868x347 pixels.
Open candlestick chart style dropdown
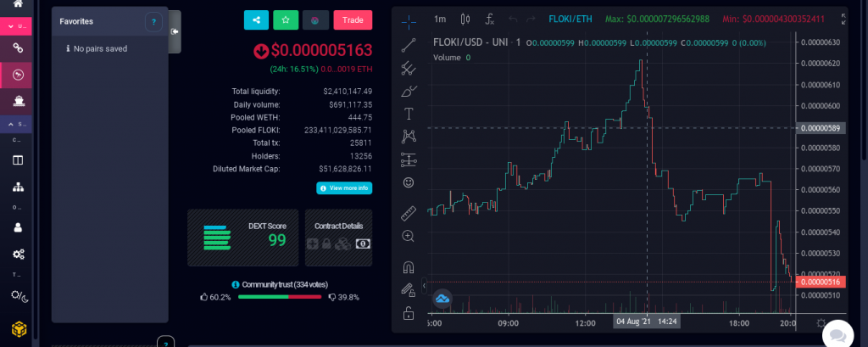coord(465,19)
